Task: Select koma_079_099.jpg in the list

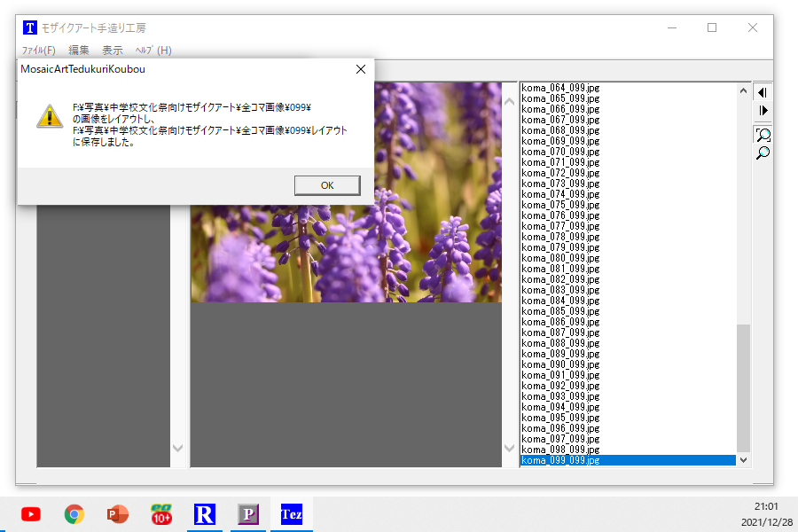Action: tap(628, 247)
